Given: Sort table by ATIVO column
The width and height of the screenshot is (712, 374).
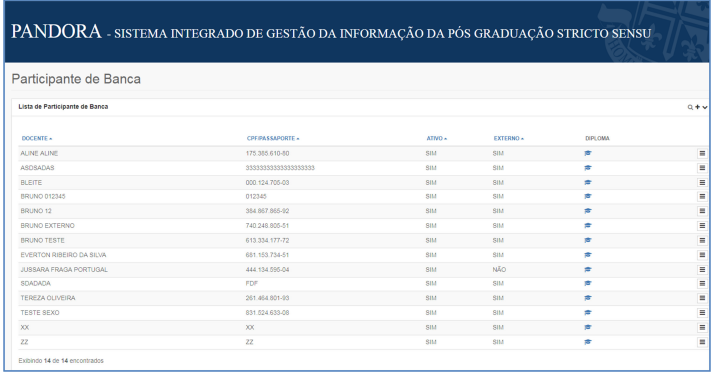Looking at the screenshot, I should (436, 138).
